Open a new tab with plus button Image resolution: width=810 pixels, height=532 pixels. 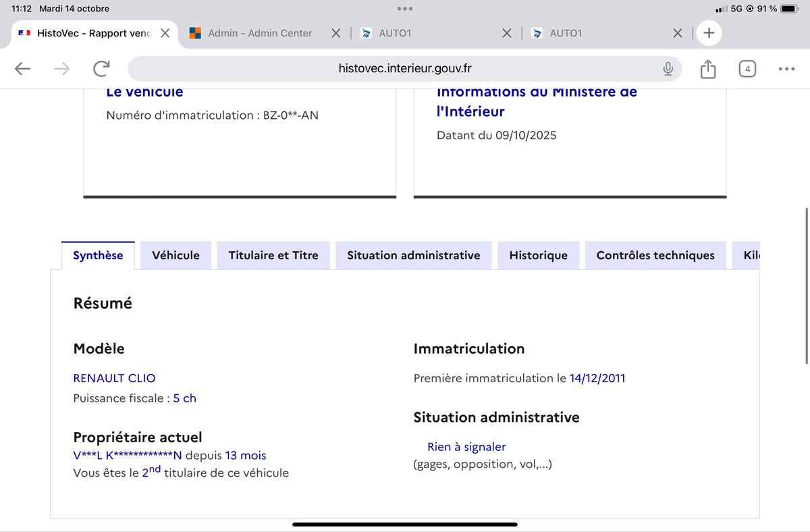tap(709, 32)
